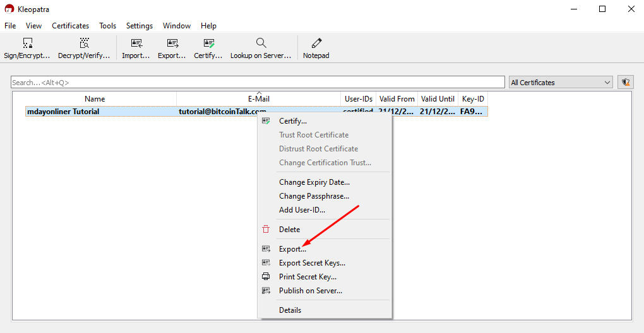The height and width of the screenshot is (333, 644).
Task: Open Details from the context menu
Action: coord(325,310)
